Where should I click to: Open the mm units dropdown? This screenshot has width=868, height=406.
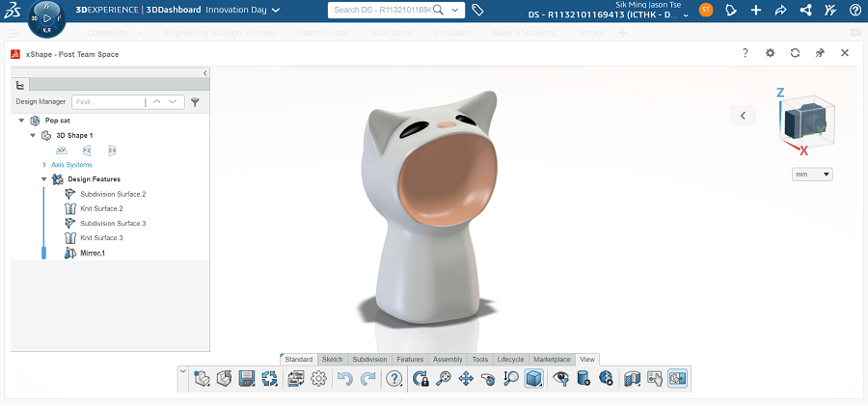pos(811,175)
